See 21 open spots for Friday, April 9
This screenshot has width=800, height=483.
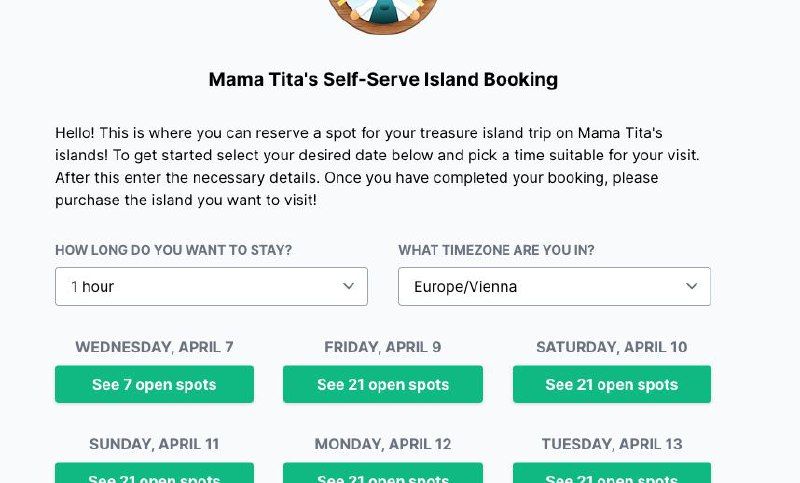click(383, 385)
